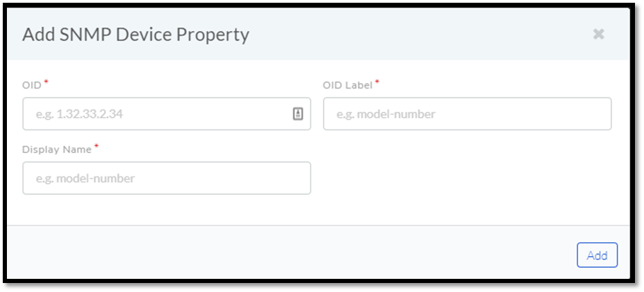Click the red asterisk beside Display Name

click(x=96, y=147)
